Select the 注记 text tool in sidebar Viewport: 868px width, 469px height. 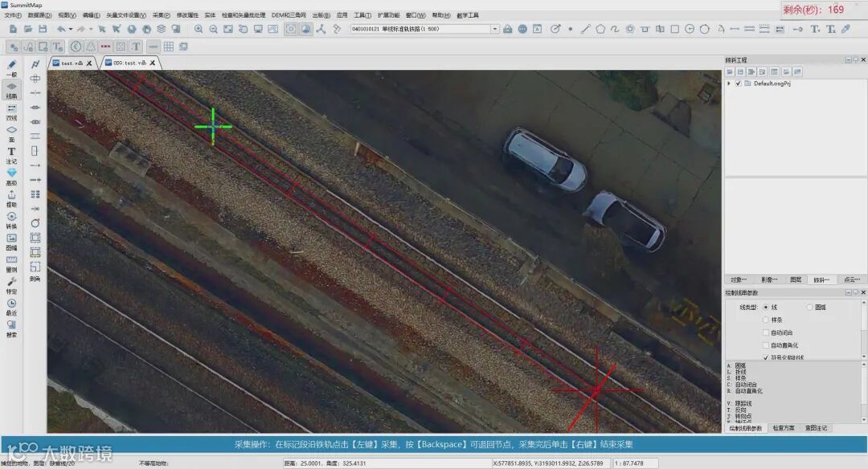point(11,155)
